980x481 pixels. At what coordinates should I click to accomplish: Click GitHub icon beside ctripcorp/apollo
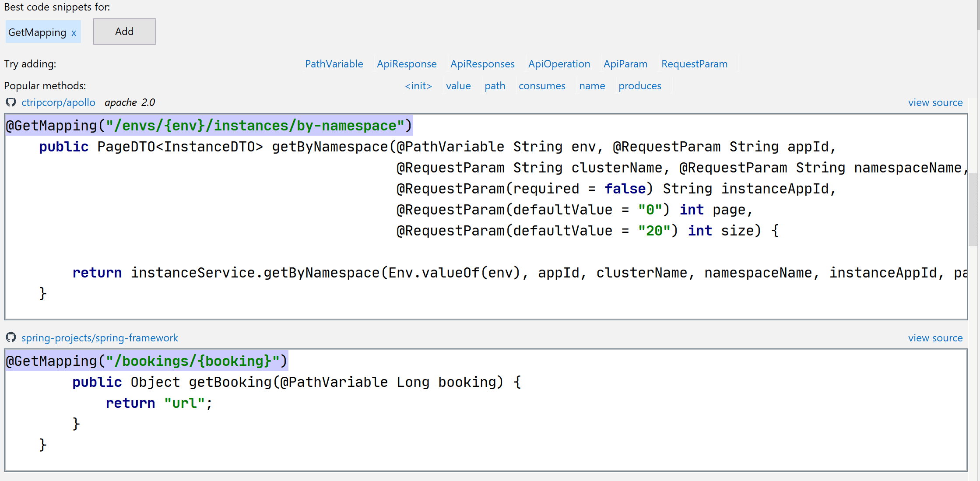click(11, 102)
